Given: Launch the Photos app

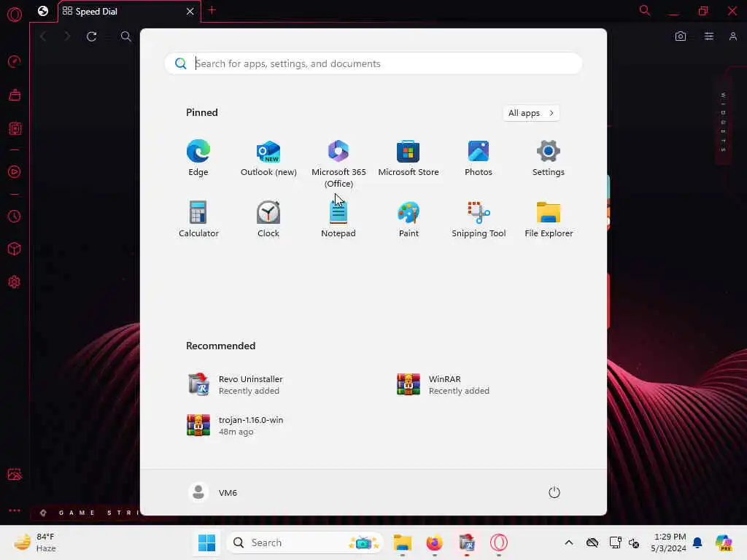Looking at the screenshot, I should (479, 158).
